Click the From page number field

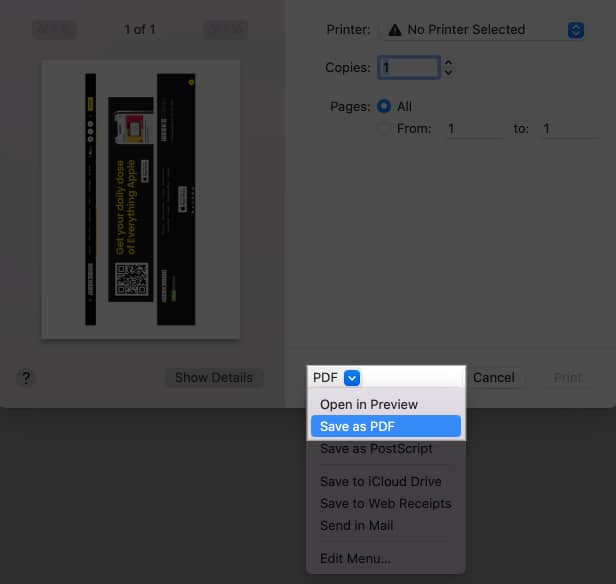(x=475, y=129)
